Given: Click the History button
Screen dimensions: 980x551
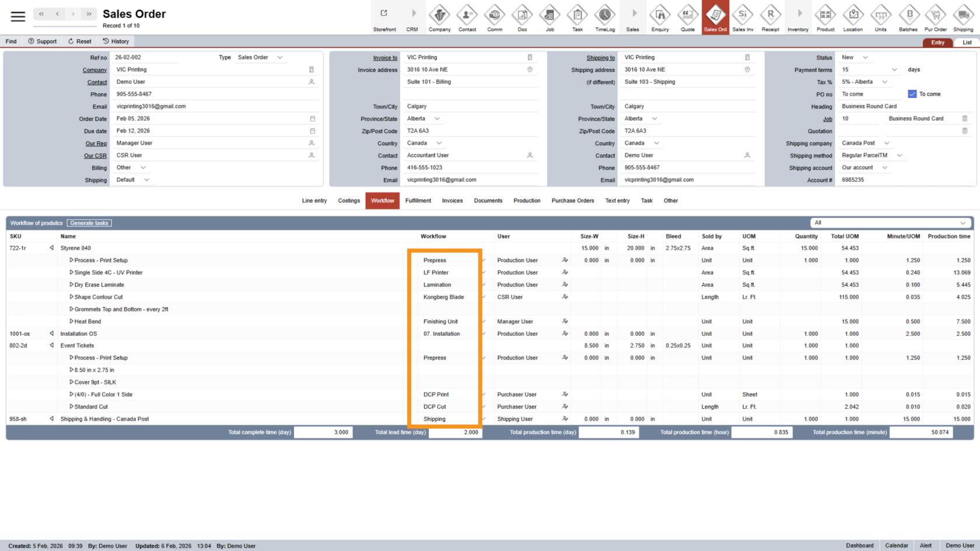Looking at the screenshot, I should pyautogui.click(x=116, y=41).
